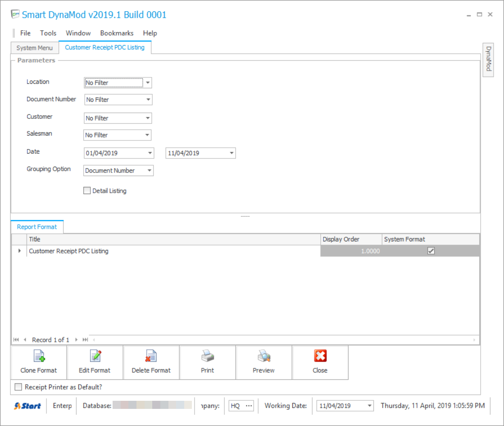Screen dimensions: 504x426
Task: Click the Smart DynaMod app icon in title bar
Action: [x=15, y=14]
